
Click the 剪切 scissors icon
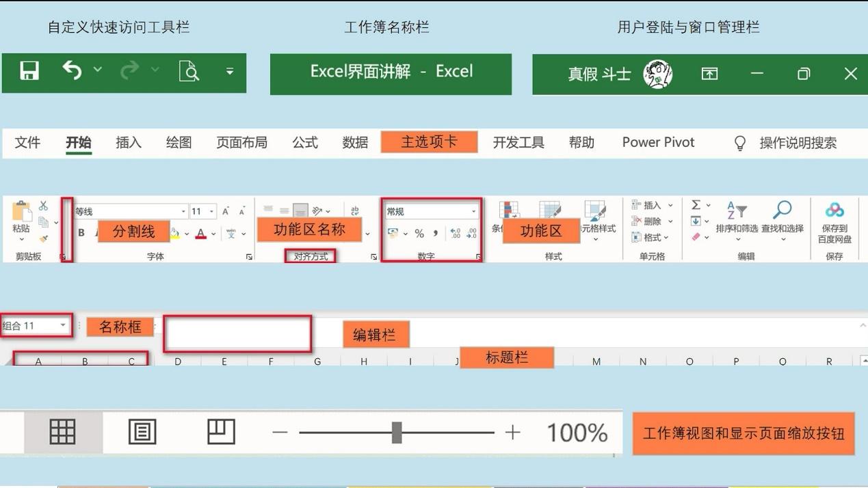[42, 204]
